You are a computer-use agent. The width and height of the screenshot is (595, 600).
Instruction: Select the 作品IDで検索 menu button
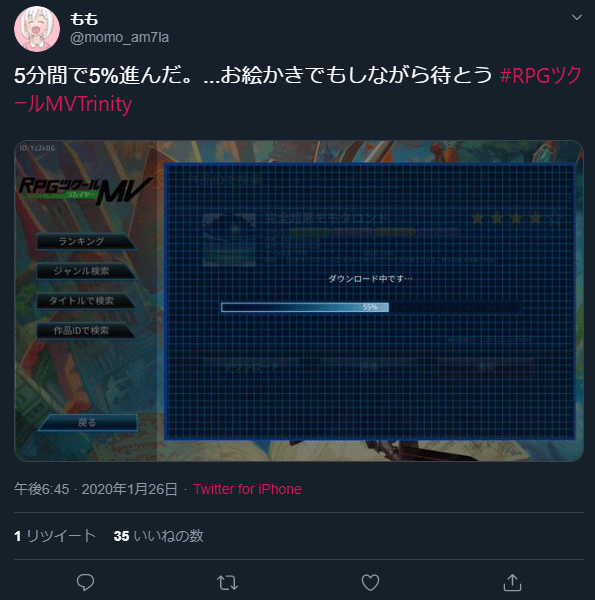86,331
